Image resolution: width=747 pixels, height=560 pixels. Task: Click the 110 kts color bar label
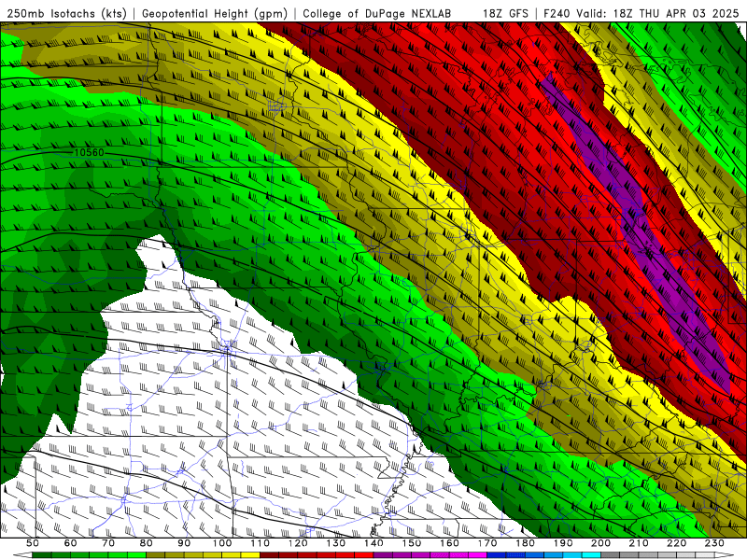(260, 543)
